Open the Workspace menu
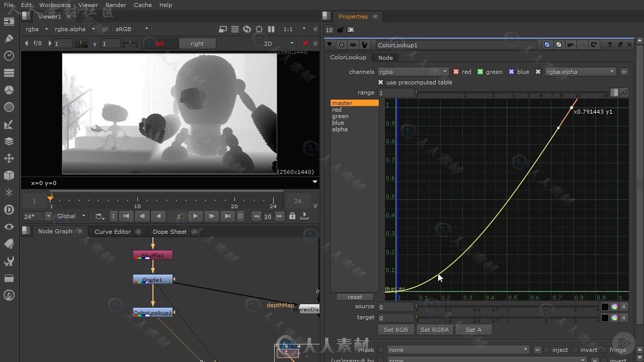The width and height of the screenshot is (644, 362). (x=55, y=5)
